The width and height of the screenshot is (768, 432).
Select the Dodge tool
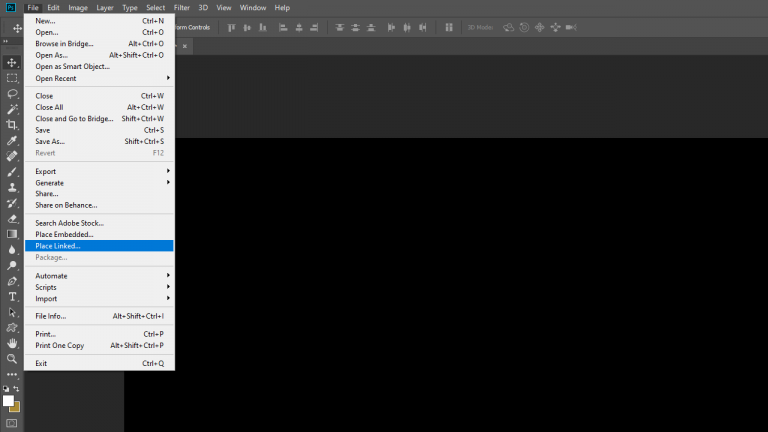[12, 265]
